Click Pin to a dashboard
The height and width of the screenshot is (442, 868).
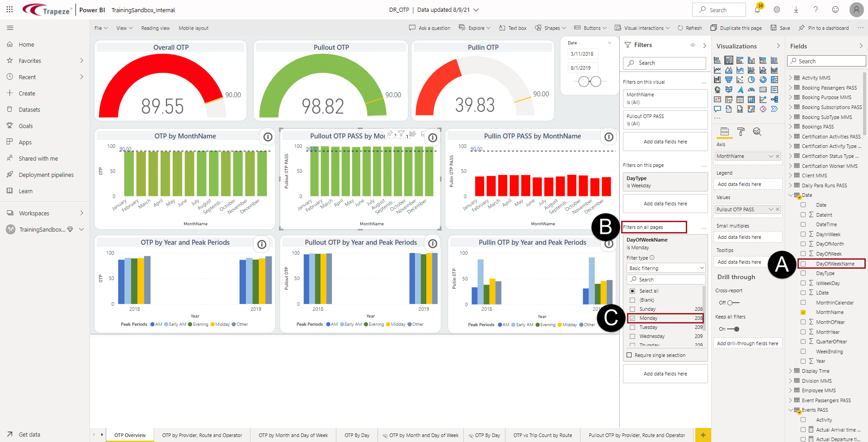coord(824,28)
